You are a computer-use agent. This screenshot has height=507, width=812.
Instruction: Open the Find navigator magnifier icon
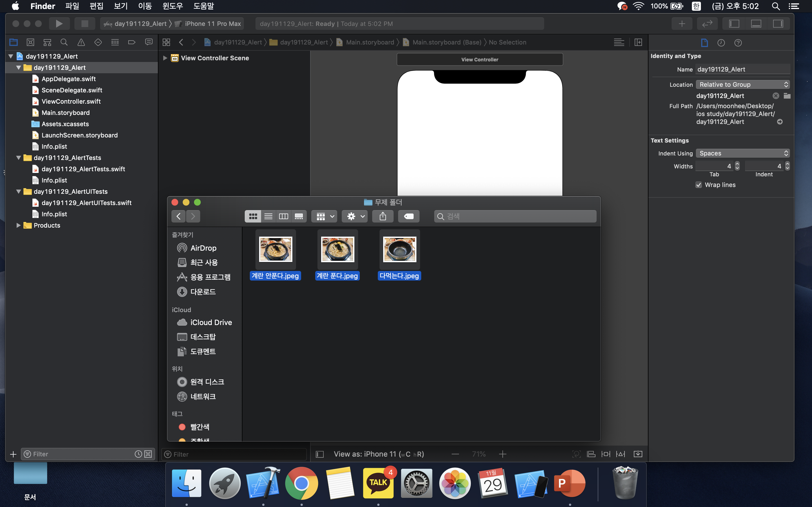[x=64, y=42]
